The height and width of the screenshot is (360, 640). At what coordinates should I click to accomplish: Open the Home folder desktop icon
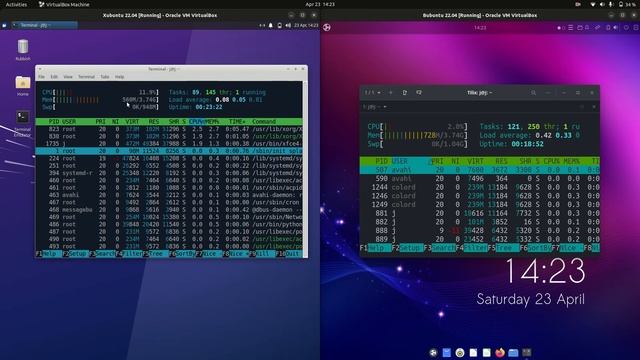(x=23, y=85)
